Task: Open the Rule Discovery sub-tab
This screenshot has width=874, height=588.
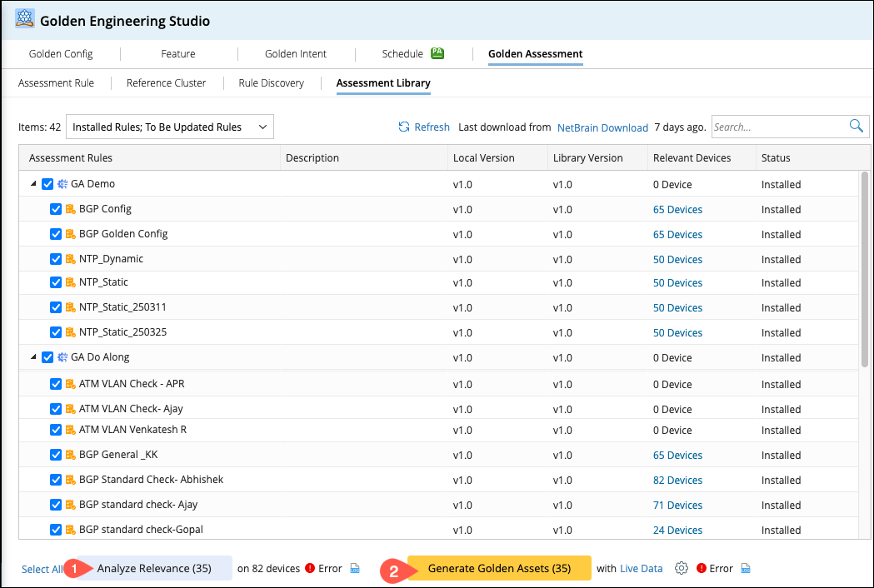Action: pyautogui.click(x=271, y=83)
